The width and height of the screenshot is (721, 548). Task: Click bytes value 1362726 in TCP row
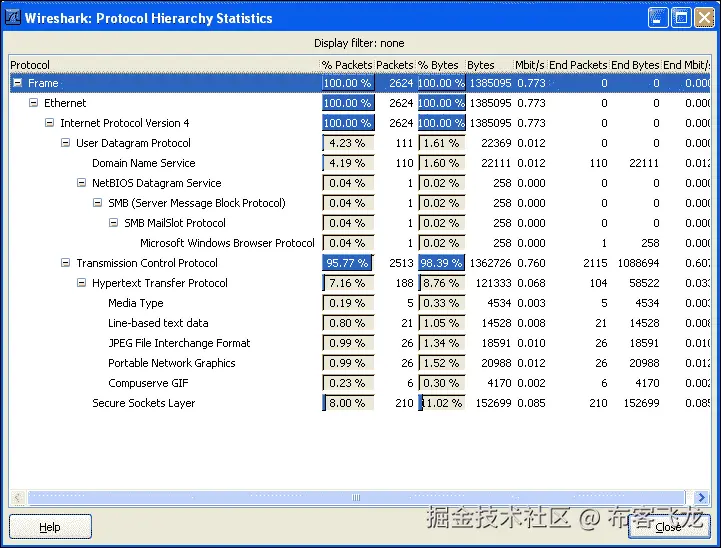tap(490, 263)
